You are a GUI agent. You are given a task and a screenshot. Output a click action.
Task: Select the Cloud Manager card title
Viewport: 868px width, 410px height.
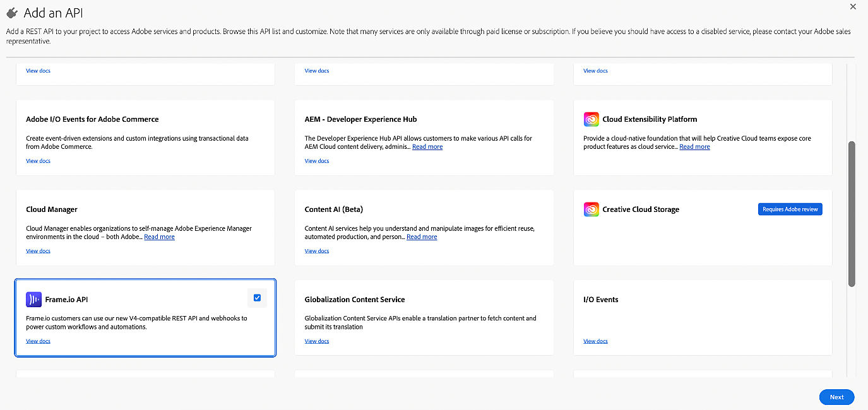click(x=52, y=209)
